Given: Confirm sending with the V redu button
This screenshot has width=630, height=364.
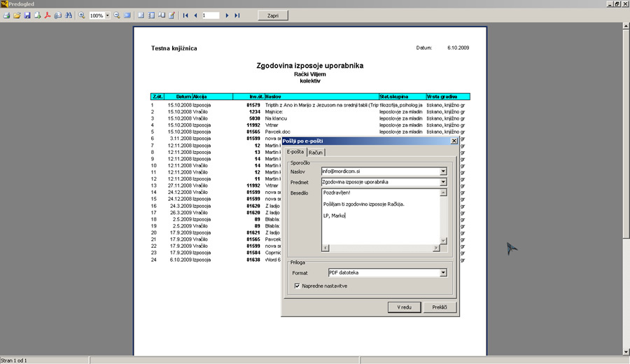Looking at the screenshot, I should [x=404, y=307].
